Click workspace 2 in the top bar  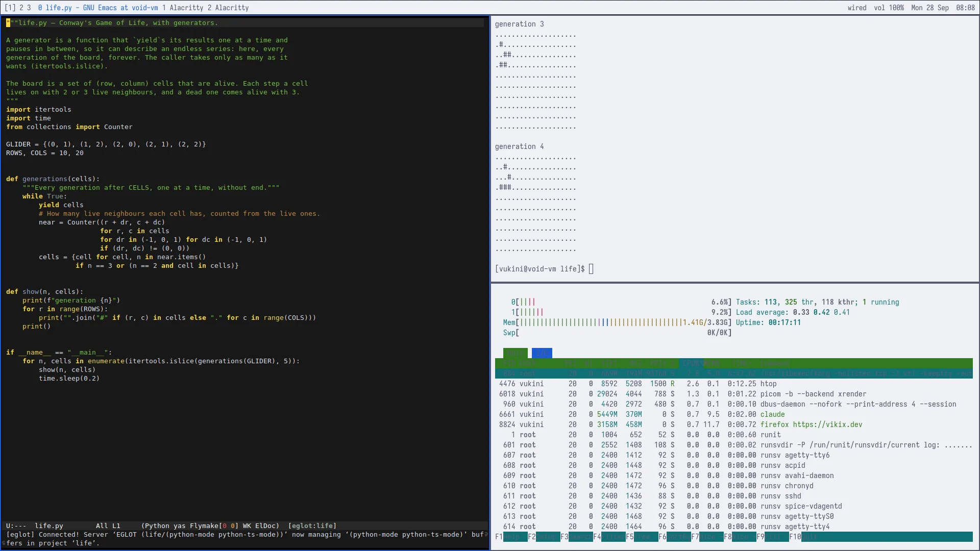point(22,8)
